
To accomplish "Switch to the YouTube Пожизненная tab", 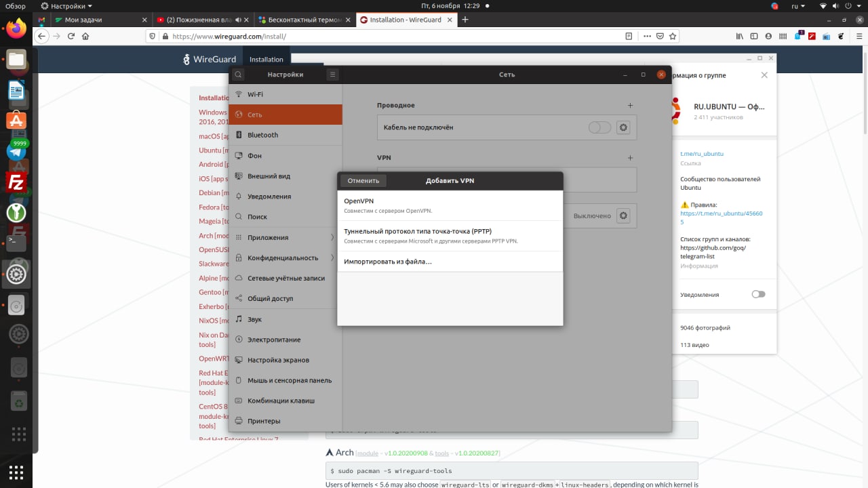I will (x=203, y=20).
